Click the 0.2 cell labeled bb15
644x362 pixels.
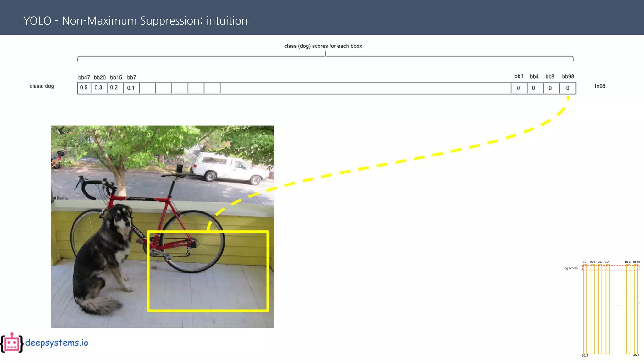pos(114,88)
